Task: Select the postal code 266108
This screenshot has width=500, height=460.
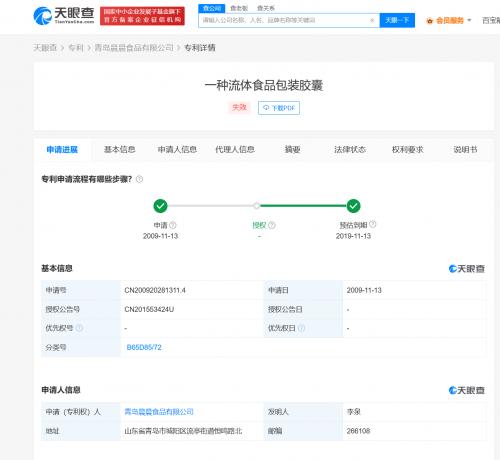Action: [x=358, y=431]
